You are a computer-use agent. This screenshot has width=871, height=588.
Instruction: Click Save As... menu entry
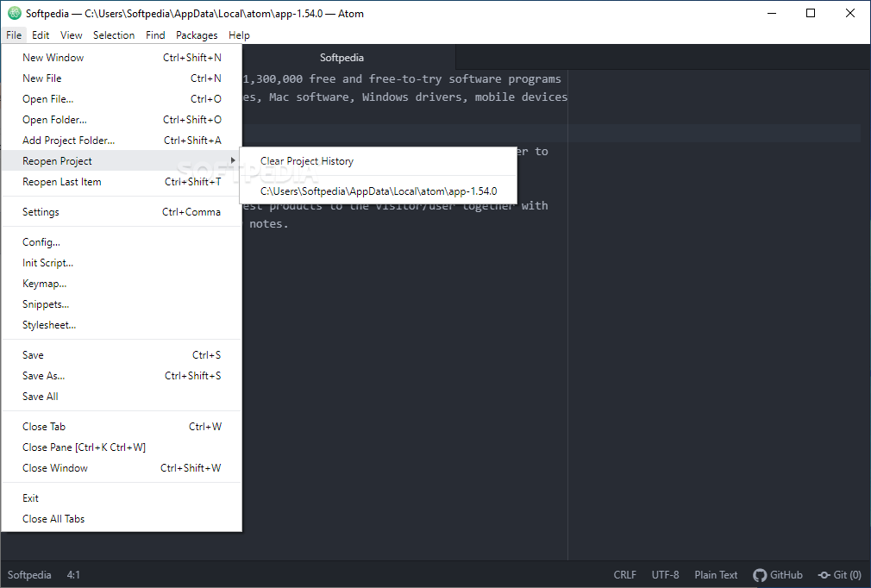(122, 375)
